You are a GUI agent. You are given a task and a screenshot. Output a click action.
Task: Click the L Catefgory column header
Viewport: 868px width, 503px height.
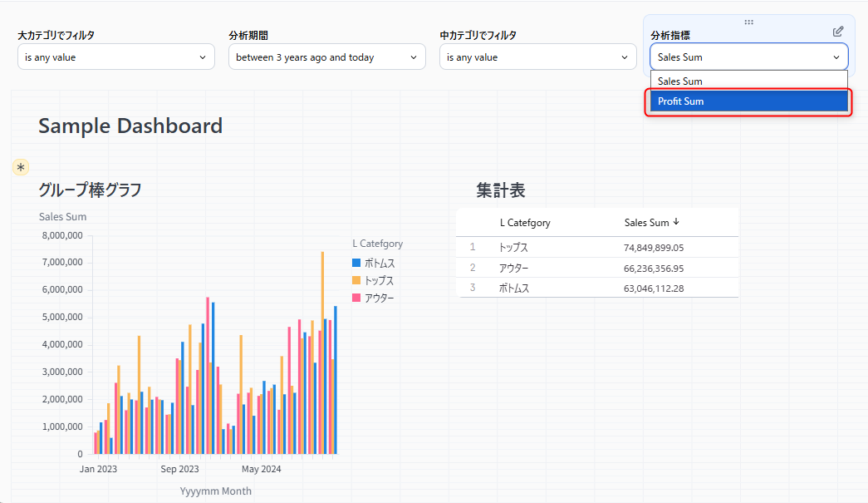[x=525, y=223]
